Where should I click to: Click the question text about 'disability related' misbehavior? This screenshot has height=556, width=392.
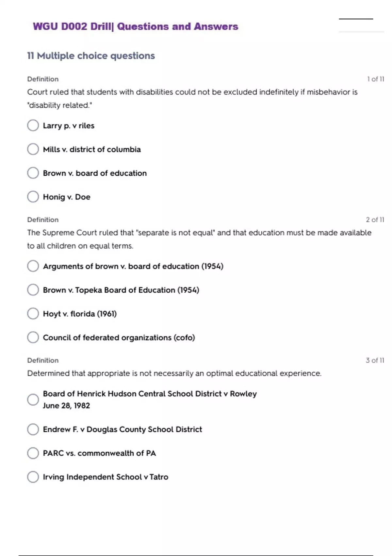click(192, 98)
